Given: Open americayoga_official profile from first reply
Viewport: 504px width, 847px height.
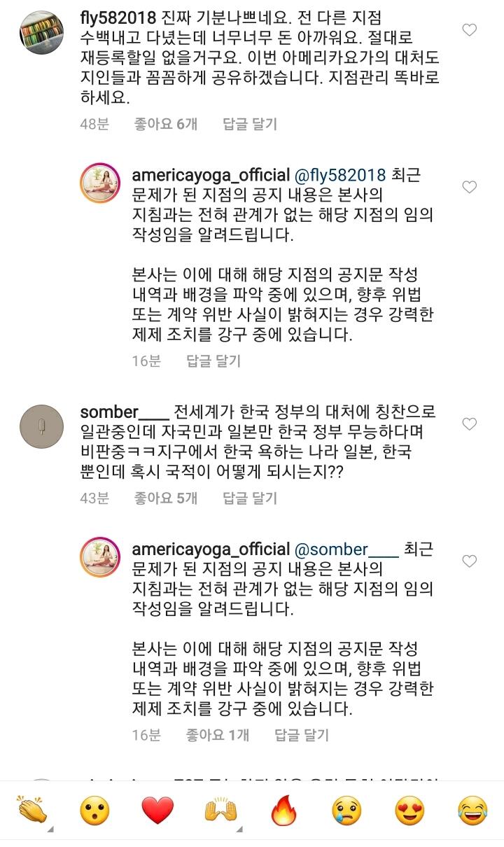Looking at the screenshot, I should tap(211, 174).
